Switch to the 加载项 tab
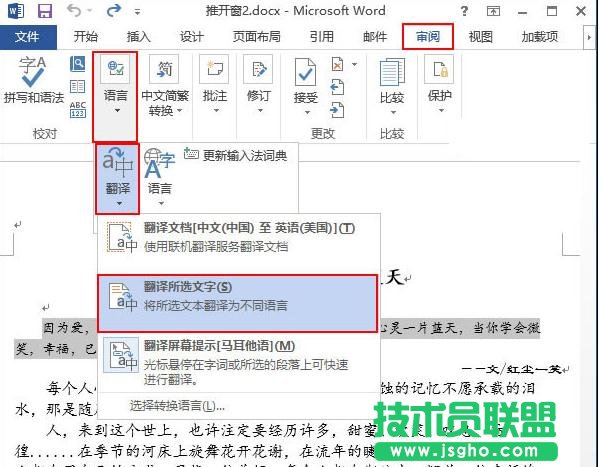601x467 pixels. click(x=539, y=37)
